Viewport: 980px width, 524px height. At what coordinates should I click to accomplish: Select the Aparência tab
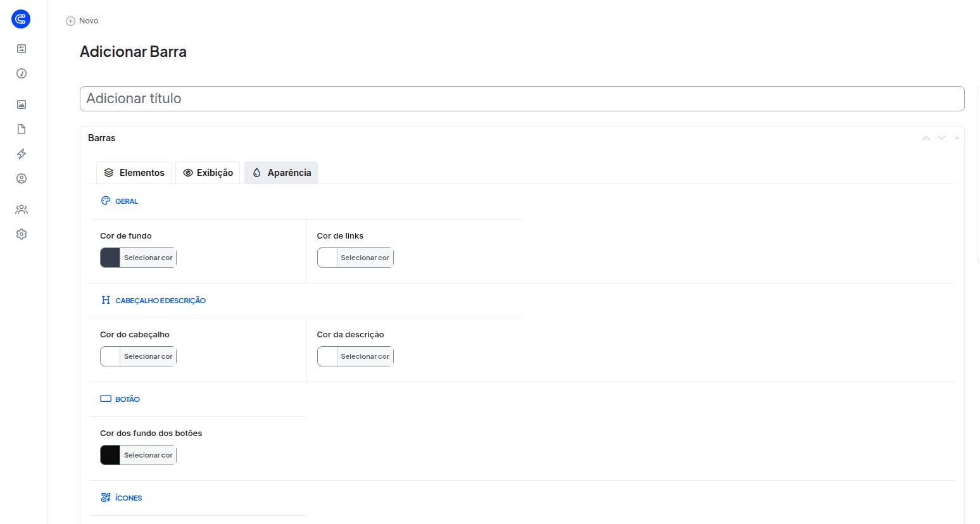(282, 173)
